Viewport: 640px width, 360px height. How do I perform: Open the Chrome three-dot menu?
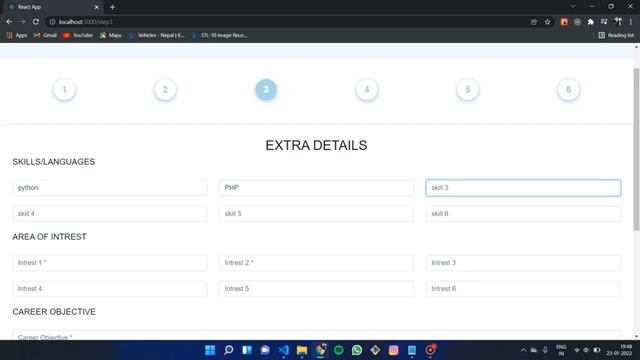tap(631, 22)
